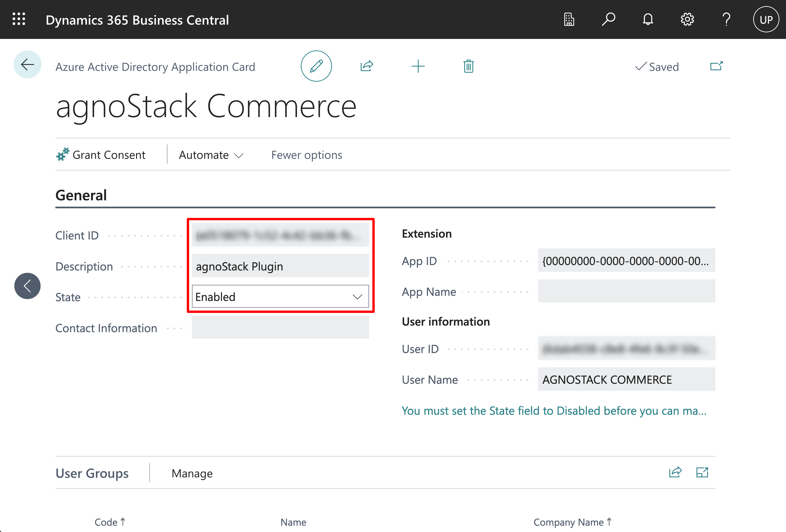
Task: Click the User ID field
Action: [626, 348]
